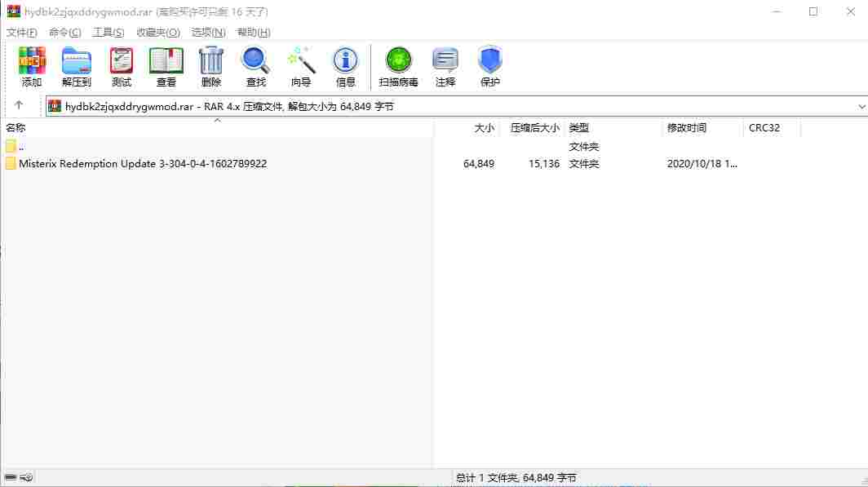The width and height of the screenshot is (868, 487).
Task: Click the drive icon in status bar
Action: (x=11, y=477)
